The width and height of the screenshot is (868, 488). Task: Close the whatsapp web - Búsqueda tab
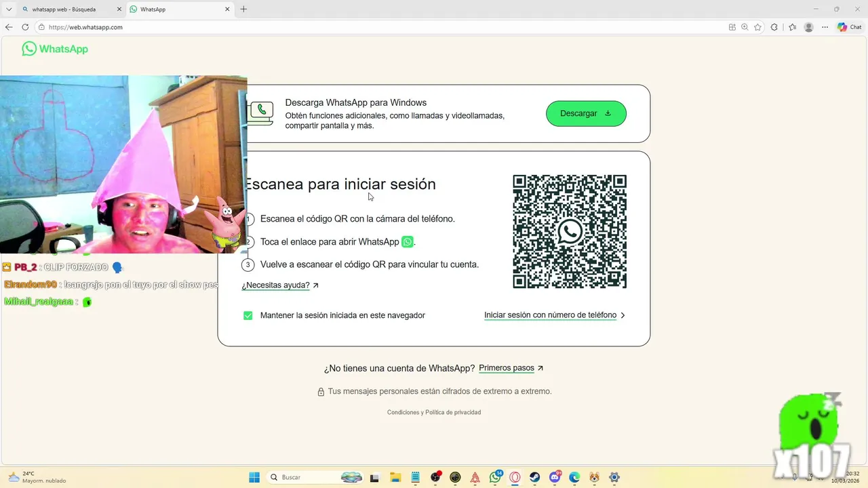(119, 9)
